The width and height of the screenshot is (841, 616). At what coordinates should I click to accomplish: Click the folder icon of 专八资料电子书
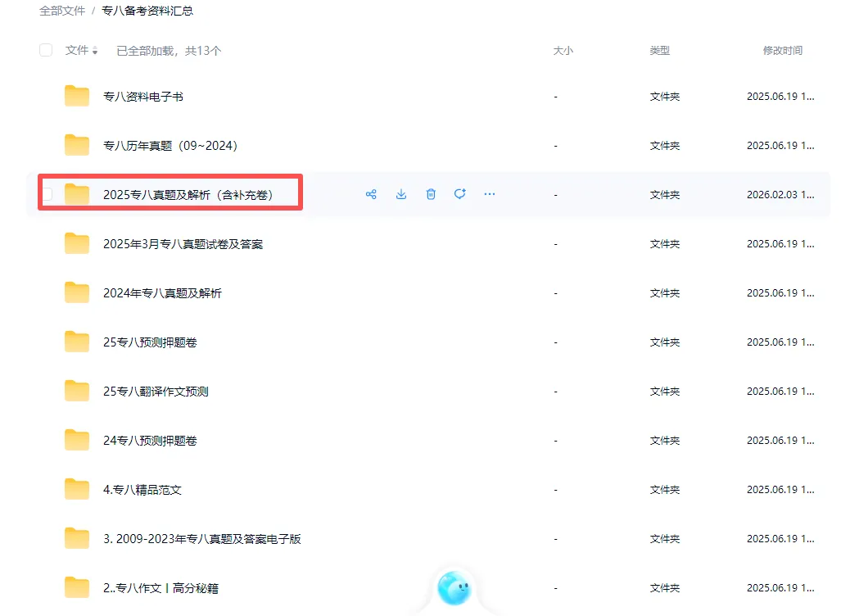coord(76,96)
